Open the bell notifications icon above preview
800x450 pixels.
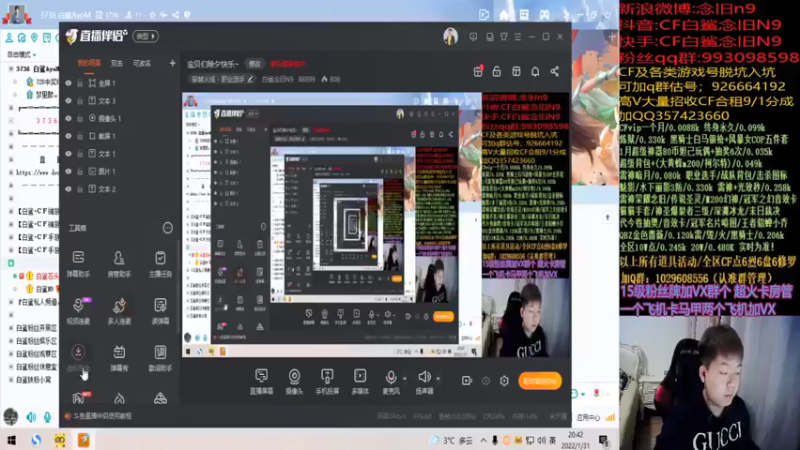[x=535, y=71]
